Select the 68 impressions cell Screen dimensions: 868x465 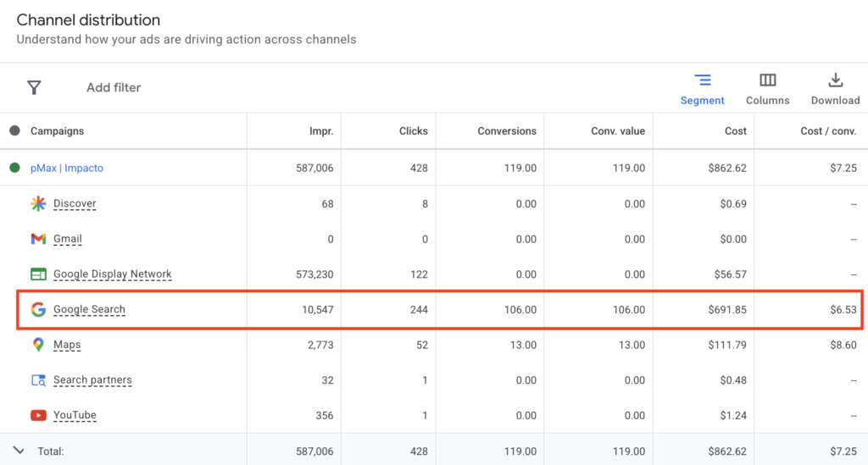(x=328, y=203)
